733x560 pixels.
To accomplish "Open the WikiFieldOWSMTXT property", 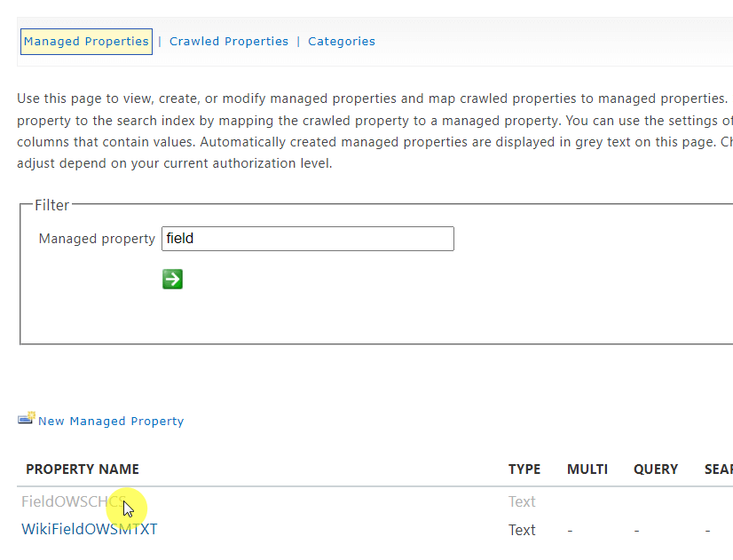I will pos(90,529).
